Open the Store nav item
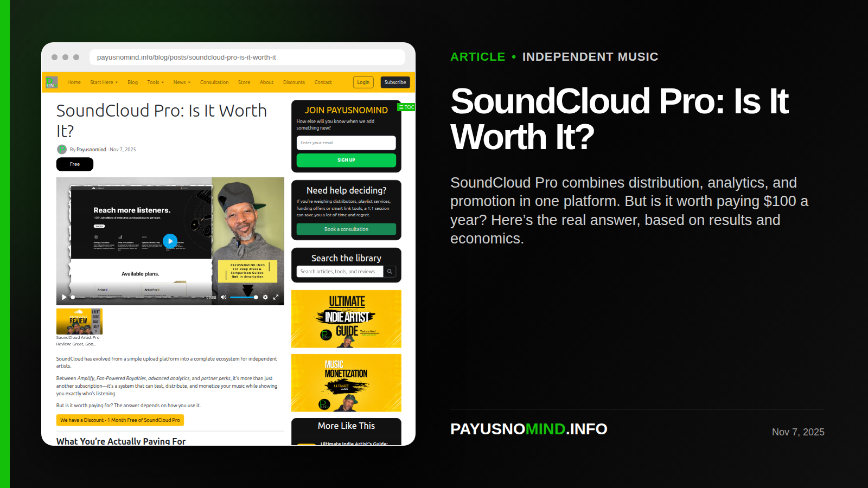868x488 pixels. click(x=244, y=82)
